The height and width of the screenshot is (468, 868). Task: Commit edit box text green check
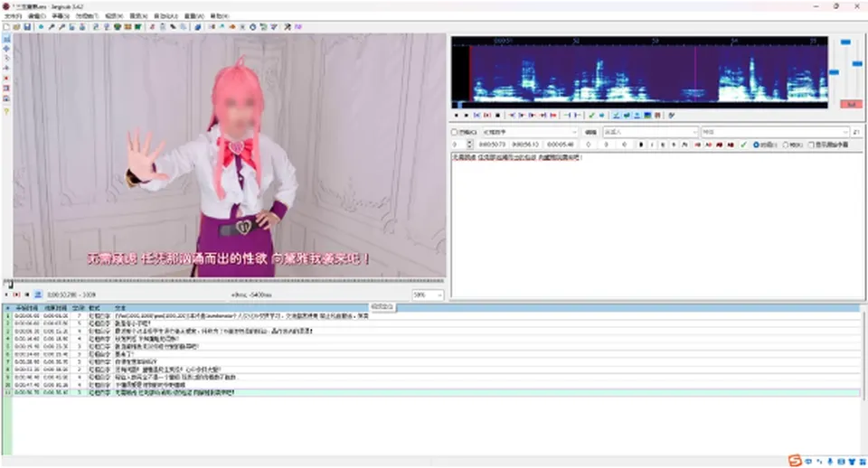pyautogui.click(x=743, y=145)
